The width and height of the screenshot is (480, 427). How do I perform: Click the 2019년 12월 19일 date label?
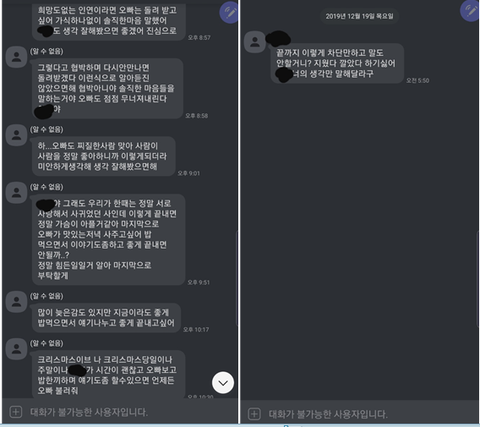(x=359, y=16)
